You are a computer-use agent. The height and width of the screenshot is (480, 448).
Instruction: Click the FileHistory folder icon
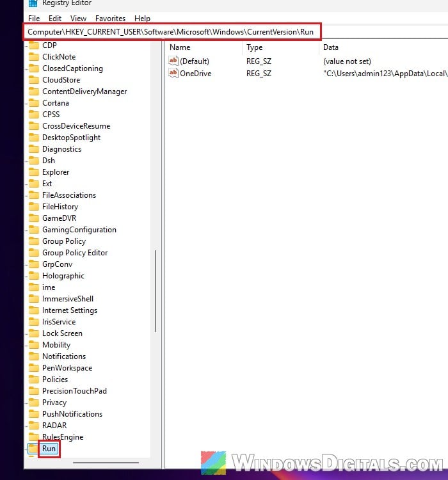[x=34, y=207]
